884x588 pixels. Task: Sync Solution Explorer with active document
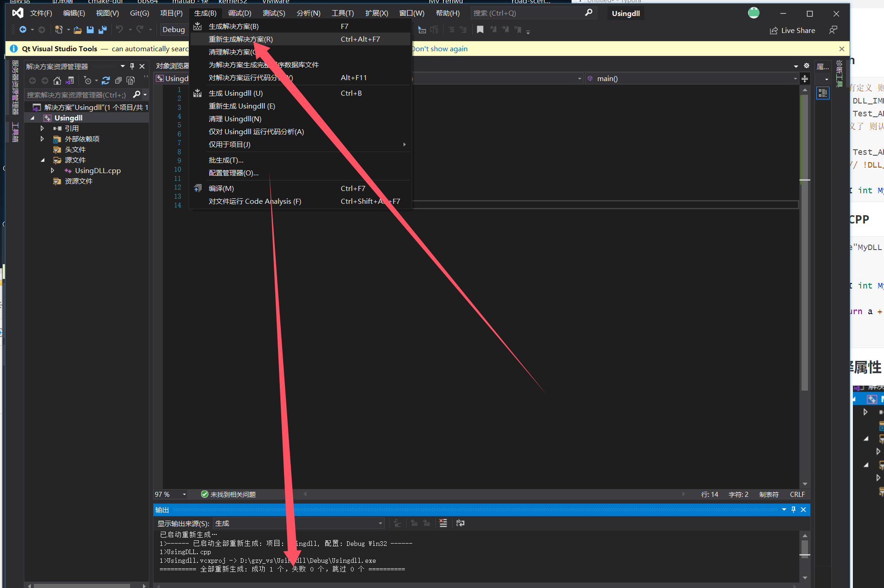69,81
